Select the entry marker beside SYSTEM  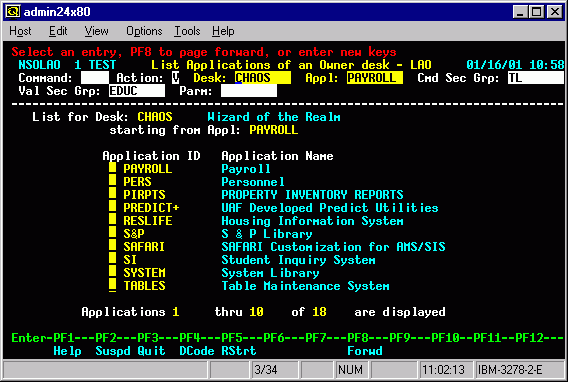click(113, 272)
